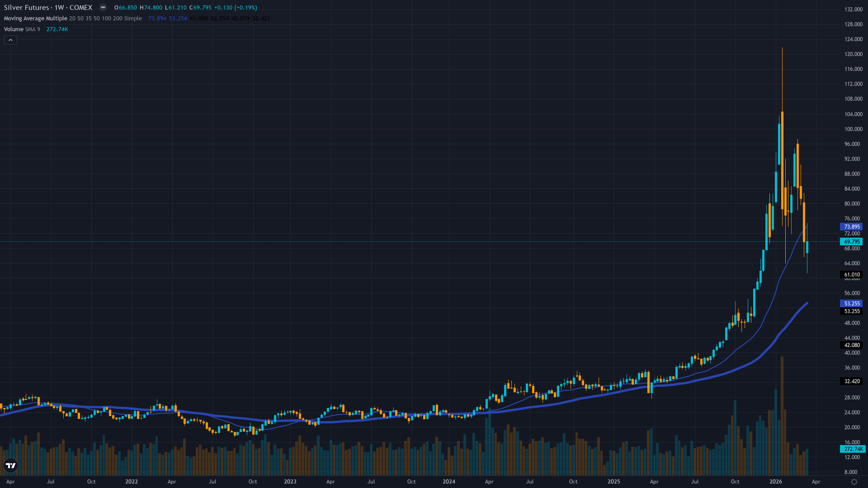Select the Moving Average Multiple indicator legend

[73, 19]
